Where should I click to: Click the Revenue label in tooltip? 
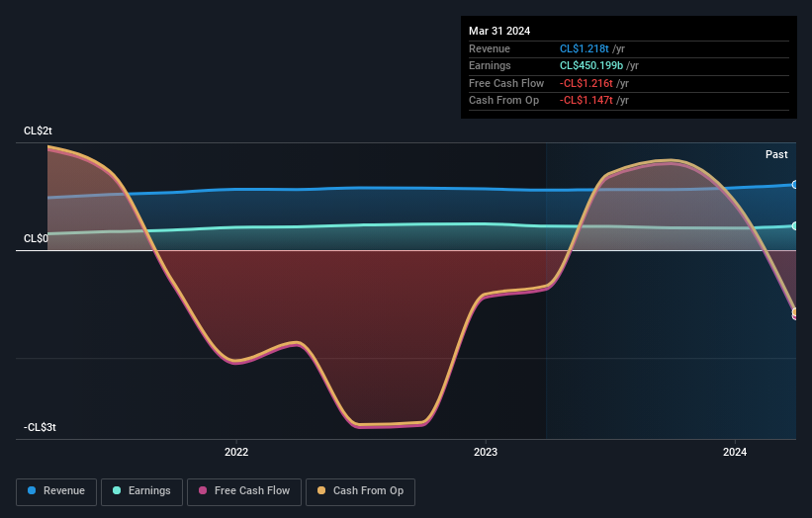[x=490, y=48]
